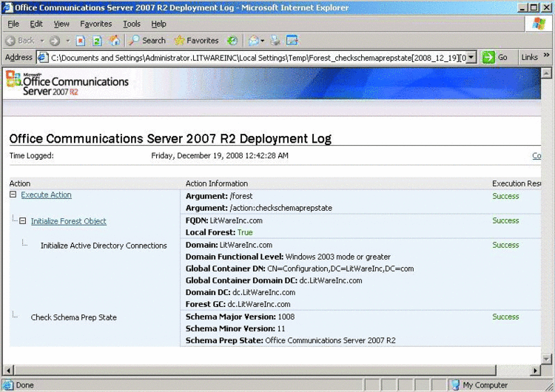Click the Done status bar page icon
This screenshot has width=555, height=392.
[8, 385]
